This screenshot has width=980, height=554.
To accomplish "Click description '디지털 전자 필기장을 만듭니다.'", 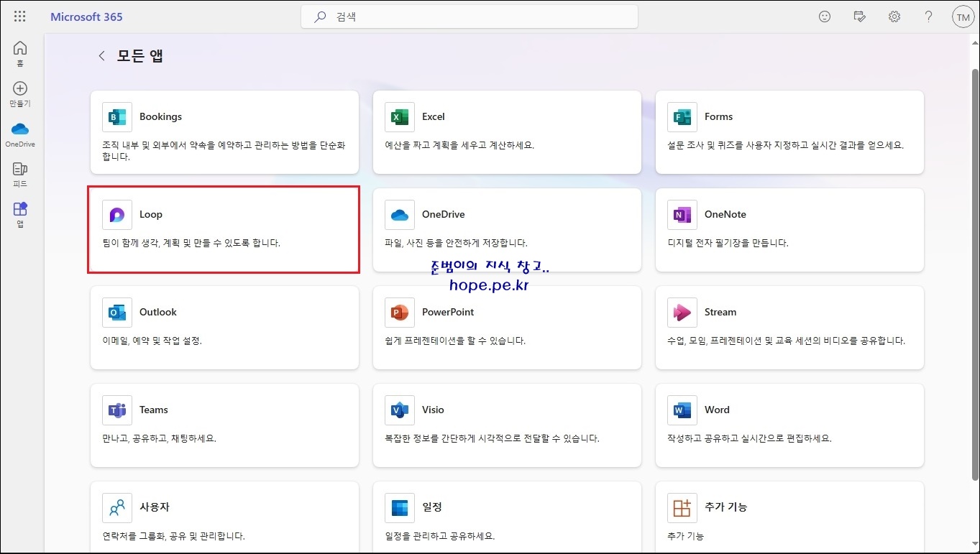I will click(728, 243).
